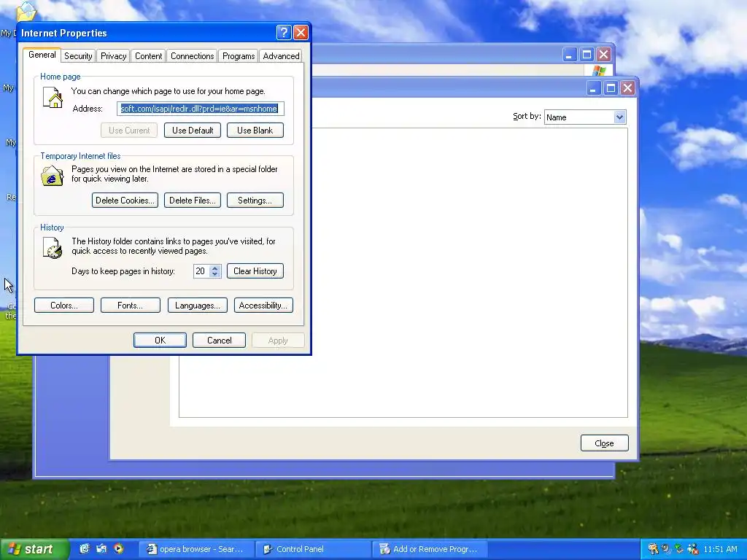Click the network tray icon with red X
The image size is (747, 560).
pyautogui.click(x=692, y=549)
